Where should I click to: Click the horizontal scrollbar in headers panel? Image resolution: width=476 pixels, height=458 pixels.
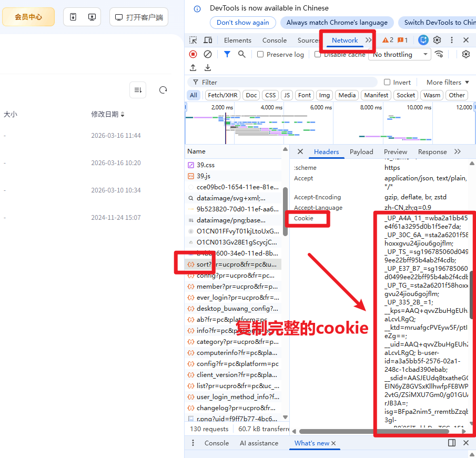(374, 431)
